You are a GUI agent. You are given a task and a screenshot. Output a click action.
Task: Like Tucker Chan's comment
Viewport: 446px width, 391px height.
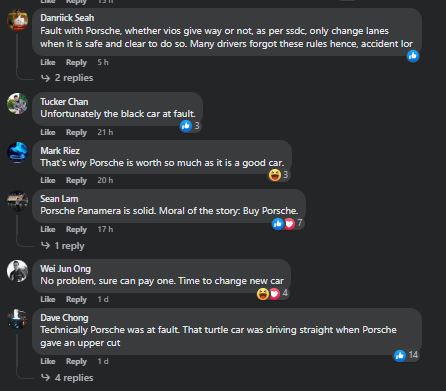pyautogui.click(x=48, y=132)
